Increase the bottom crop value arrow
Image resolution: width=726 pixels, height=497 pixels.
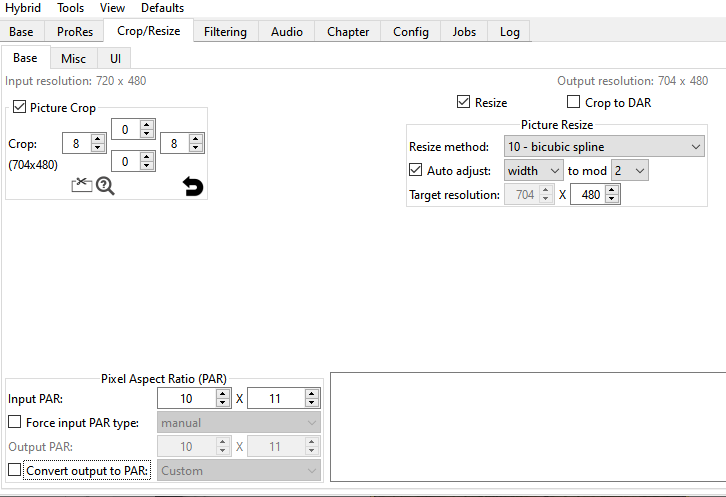(147, 157)
